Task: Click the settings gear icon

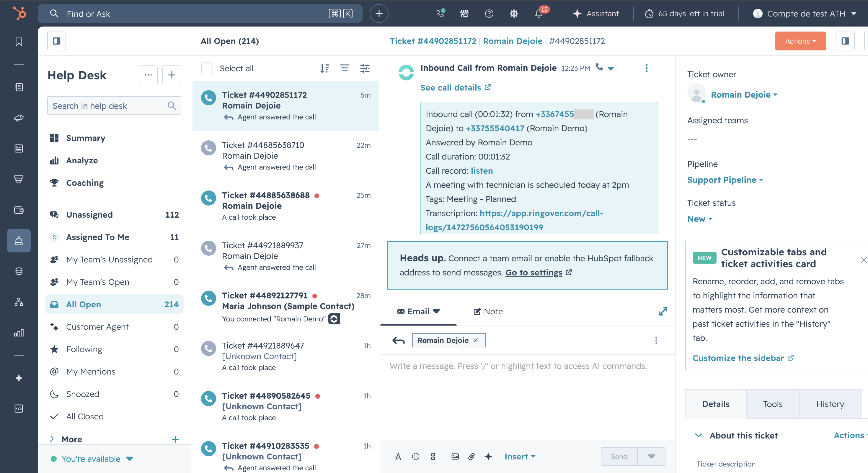Action: [x=513, y=14]
